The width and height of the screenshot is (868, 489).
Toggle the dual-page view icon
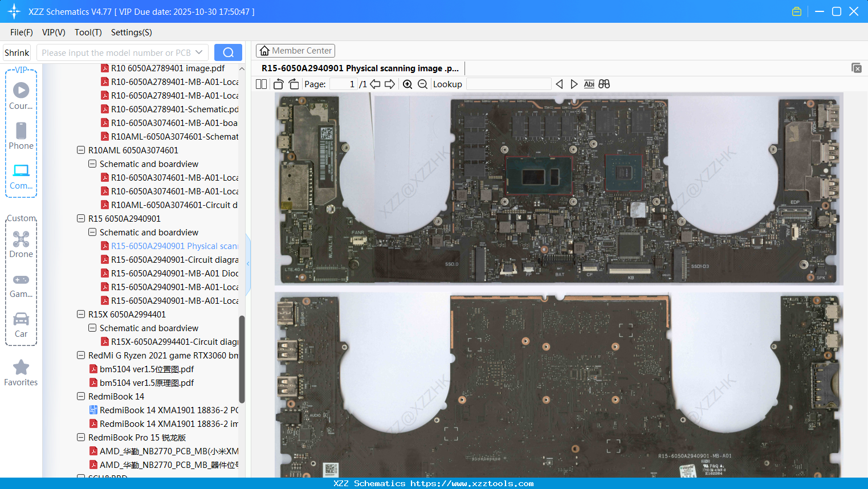click(261, 84)
